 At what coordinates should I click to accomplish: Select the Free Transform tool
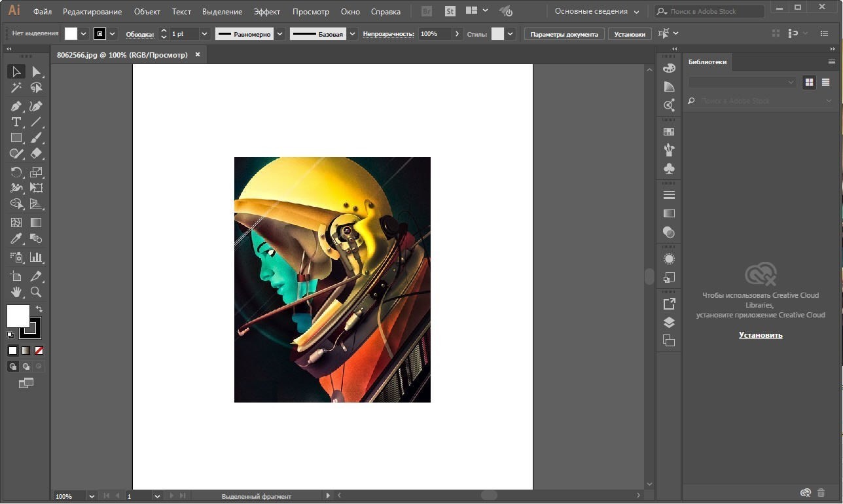(36, 188)
